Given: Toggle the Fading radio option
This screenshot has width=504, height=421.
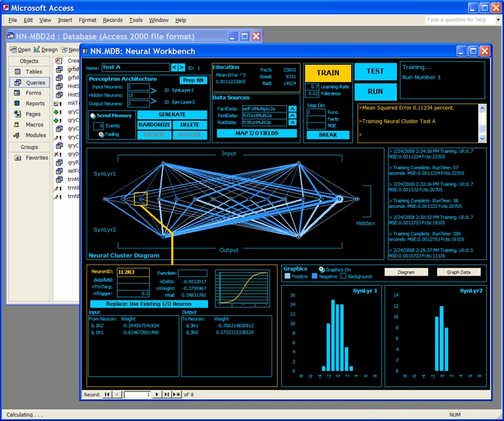Looking at the screenshot, I should coord(101,134).
